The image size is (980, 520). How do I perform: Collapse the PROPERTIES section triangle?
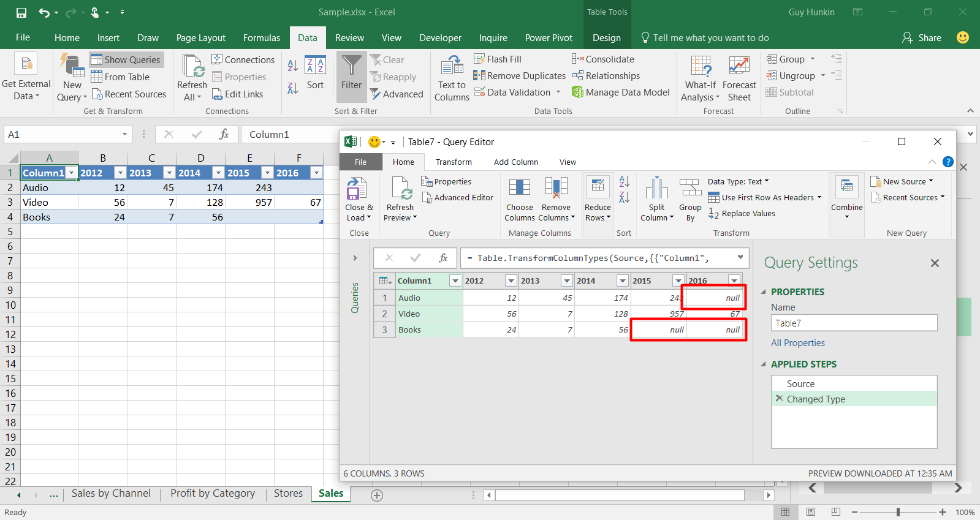(764, 292)
